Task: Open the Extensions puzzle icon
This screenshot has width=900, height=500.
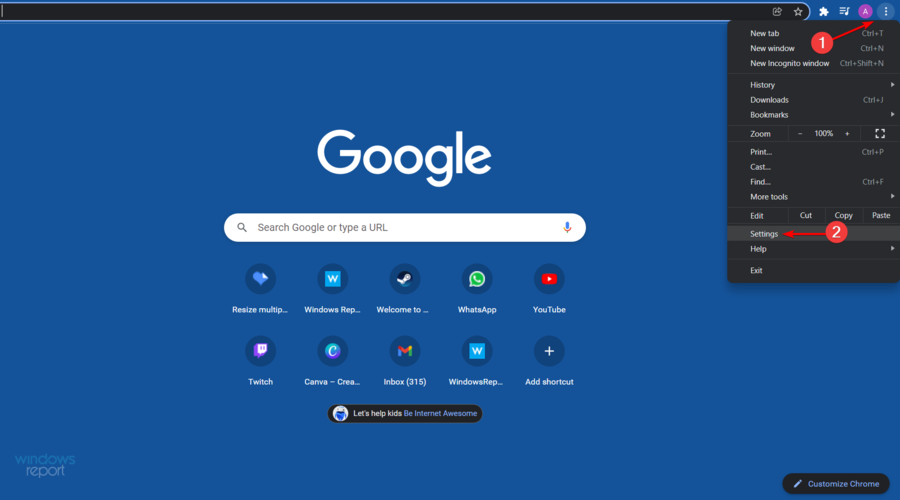Action: pyautogui.click(x=824, y=11)
